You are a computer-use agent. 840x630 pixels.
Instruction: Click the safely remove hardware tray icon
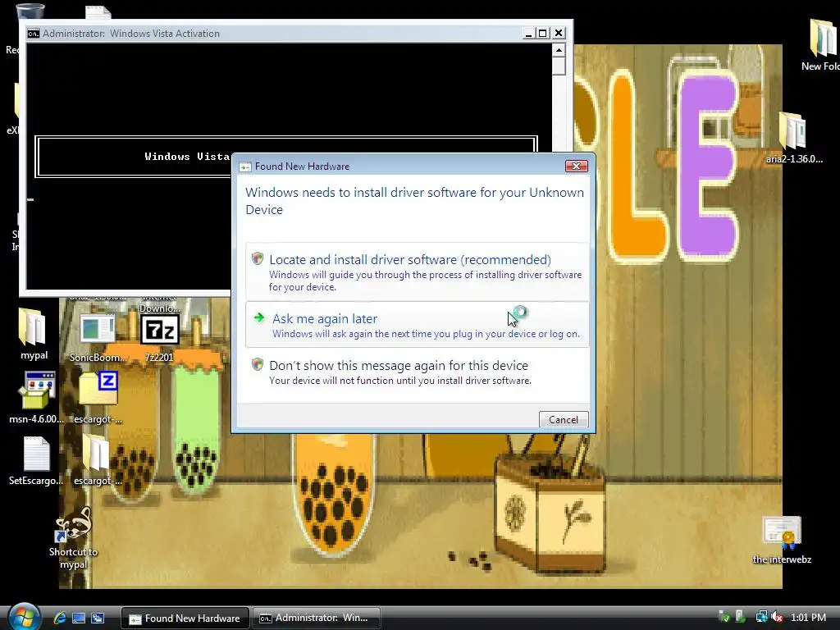pos(741,617)
